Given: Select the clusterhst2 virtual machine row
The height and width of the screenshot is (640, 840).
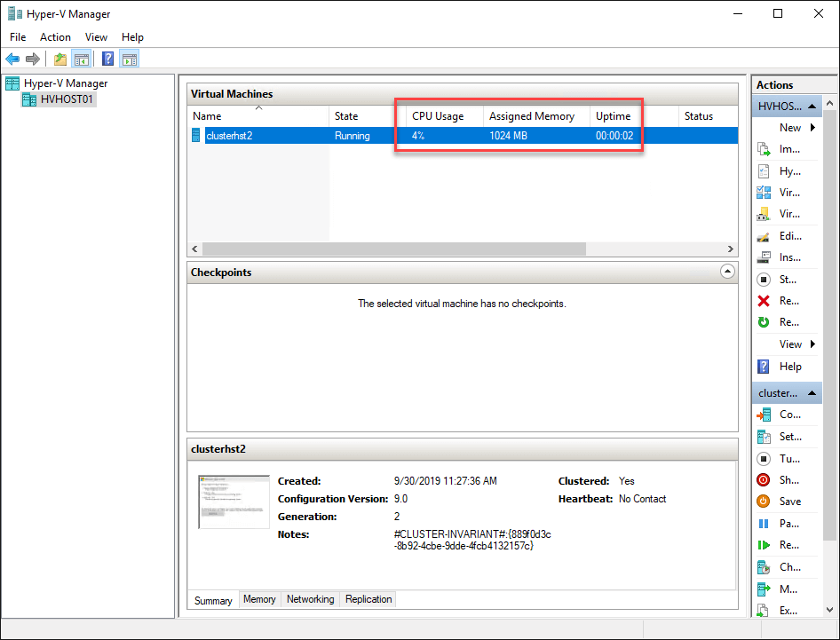Looking at the screenshot, I should [463, 136].
